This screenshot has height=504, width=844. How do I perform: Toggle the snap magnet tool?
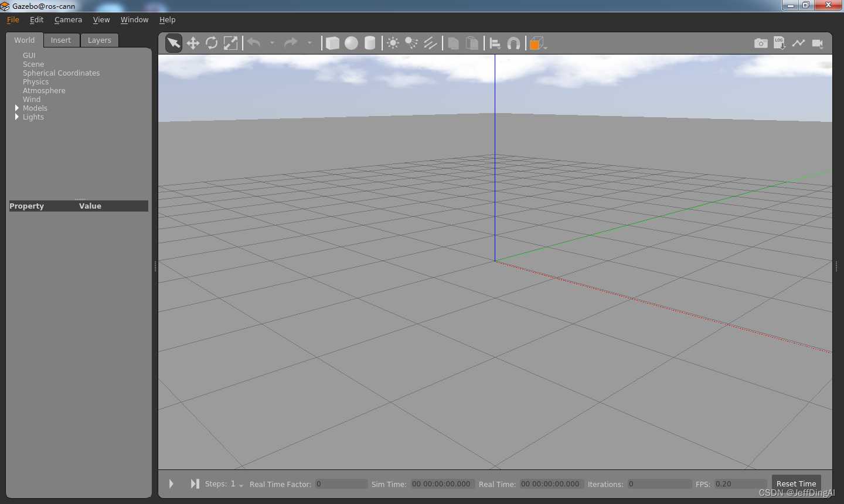pos(513,43)
